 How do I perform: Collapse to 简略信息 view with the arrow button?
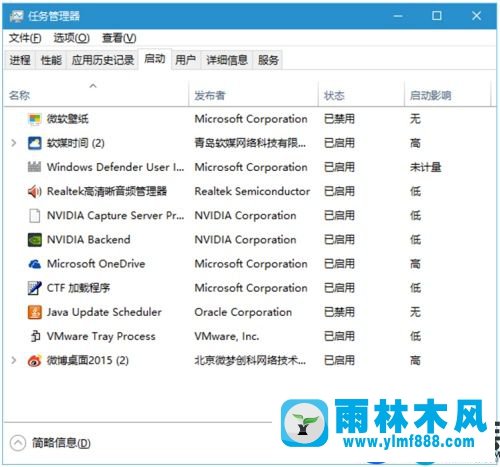[18, 443]
